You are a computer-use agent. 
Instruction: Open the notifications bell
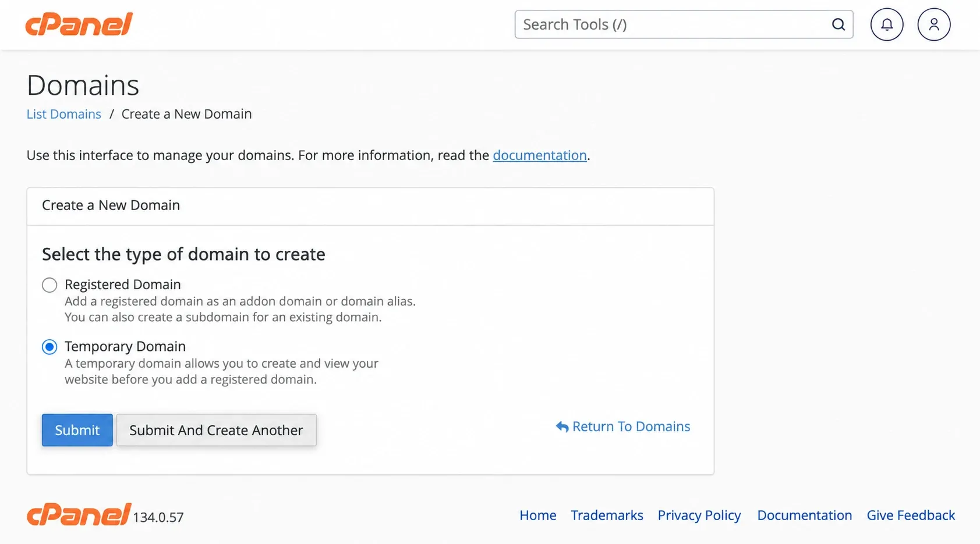point(887,24)
